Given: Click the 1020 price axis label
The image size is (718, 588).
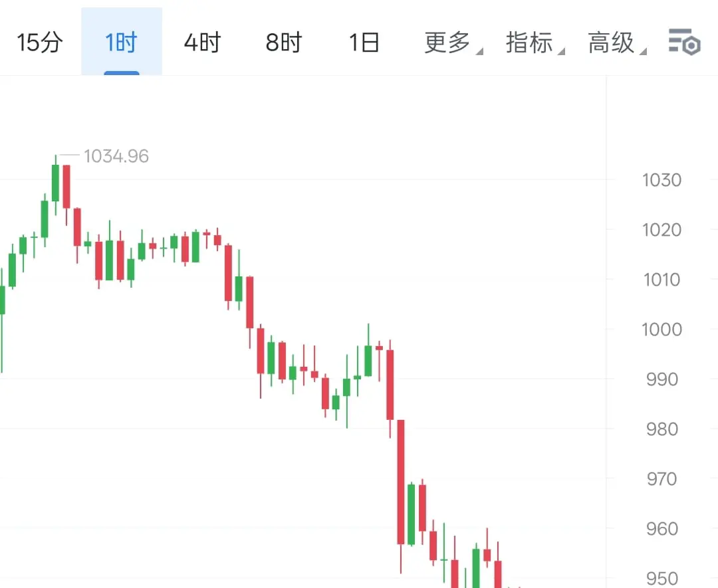Looking at the screenshot, I should point(661,230).
